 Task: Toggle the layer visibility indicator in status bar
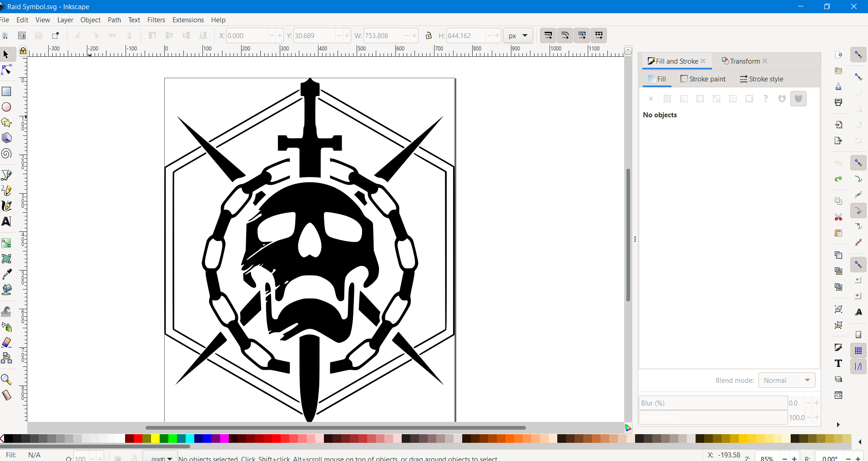point(118,458)
